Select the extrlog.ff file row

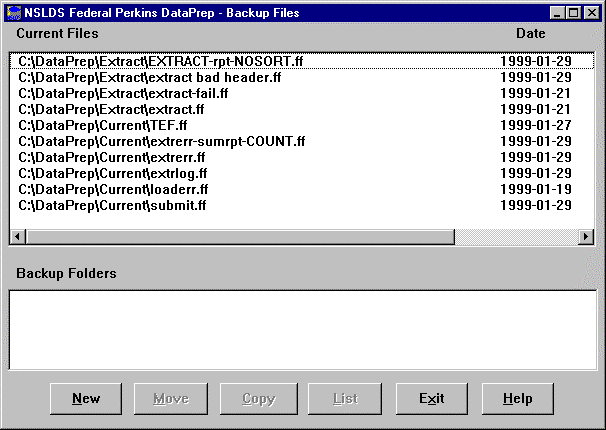[302, 173]
